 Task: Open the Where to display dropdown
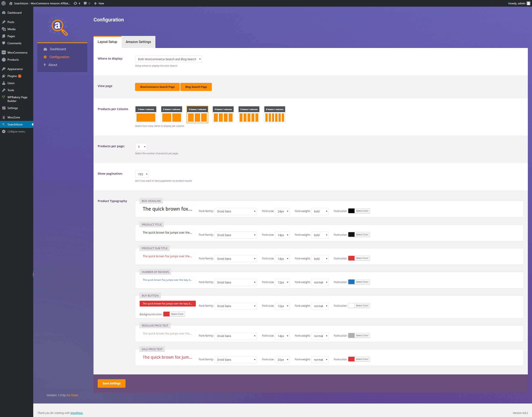click(x=169, y=59)
